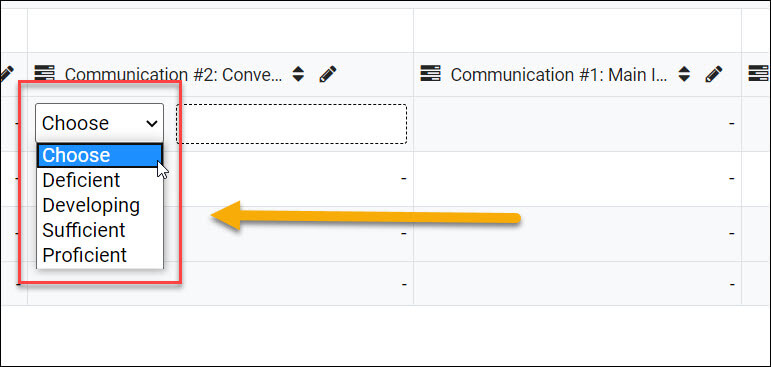Edit Communication #2 column with pencil icon
Viewport: 771px width, 367px height.
327,74
